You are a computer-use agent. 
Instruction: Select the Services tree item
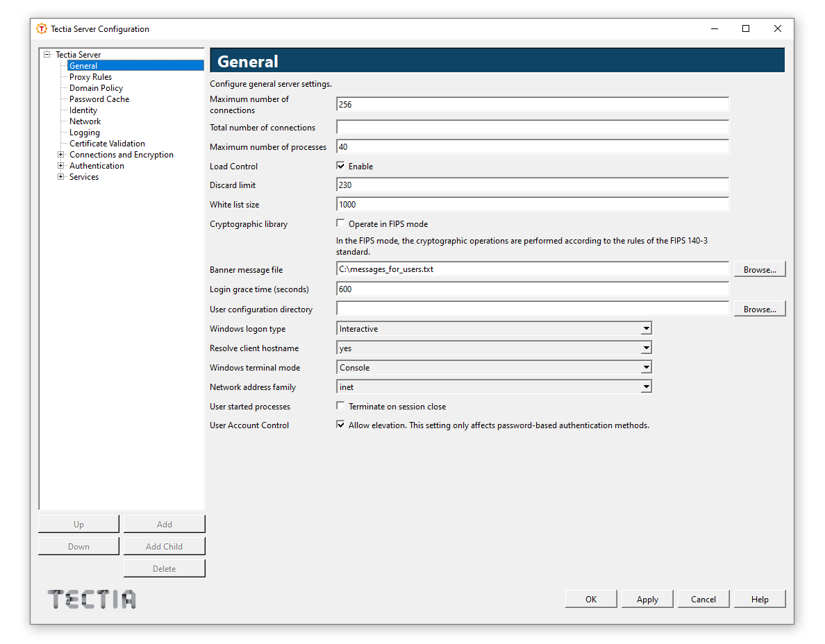coord(84,177)
